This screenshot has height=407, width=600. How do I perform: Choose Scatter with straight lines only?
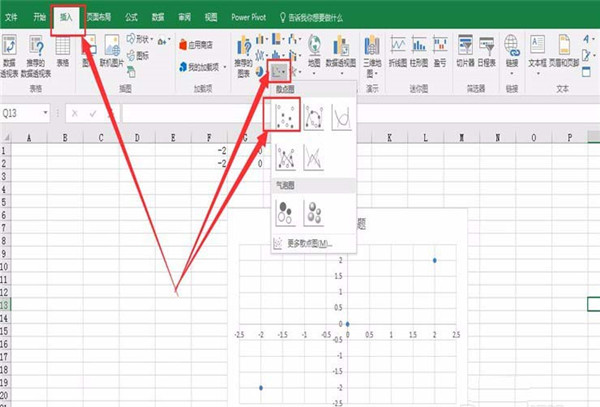313,157
